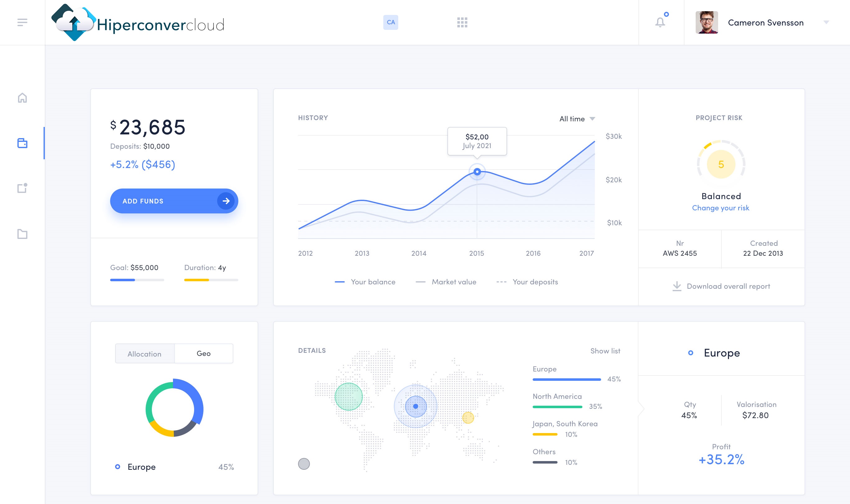Select the wallet icon in sidebar
The image size is (850, 504).
22,143
